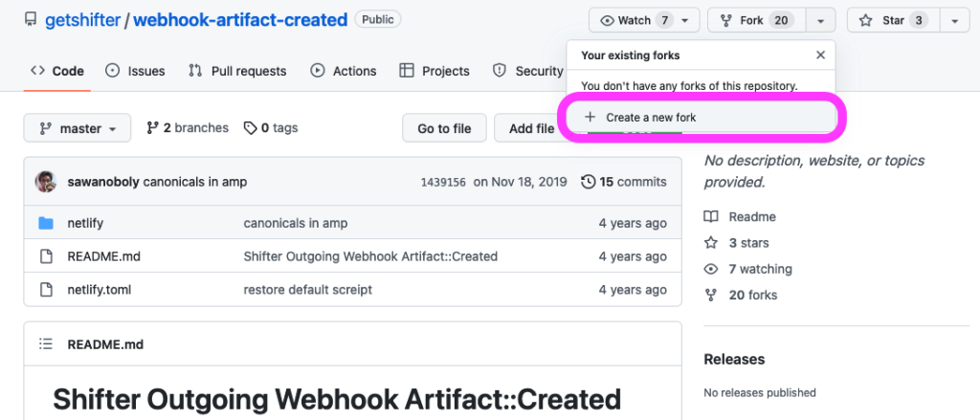The width and height of the screenshot is (980, 420).
Task: Close the existing forks popup
Action: (x=820, y=55)
